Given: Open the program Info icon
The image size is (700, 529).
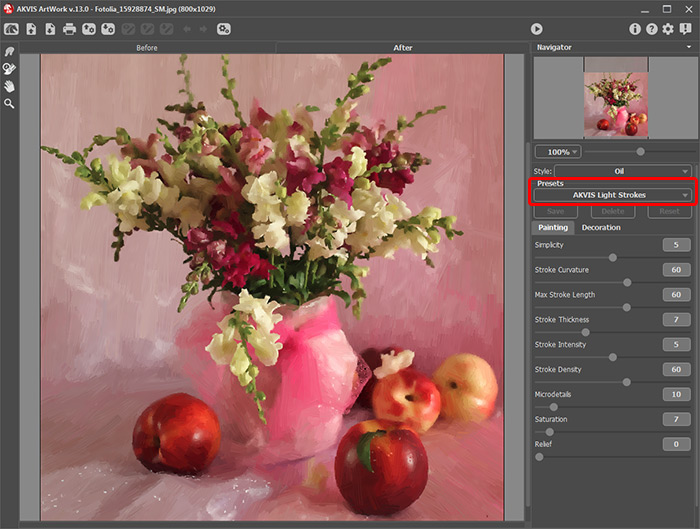Looking at the screenshot, I should coord(635,29).
